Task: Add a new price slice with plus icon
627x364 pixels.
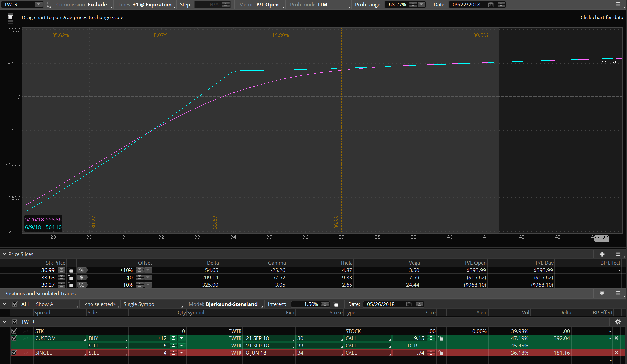Action: (x=602, y=254)
